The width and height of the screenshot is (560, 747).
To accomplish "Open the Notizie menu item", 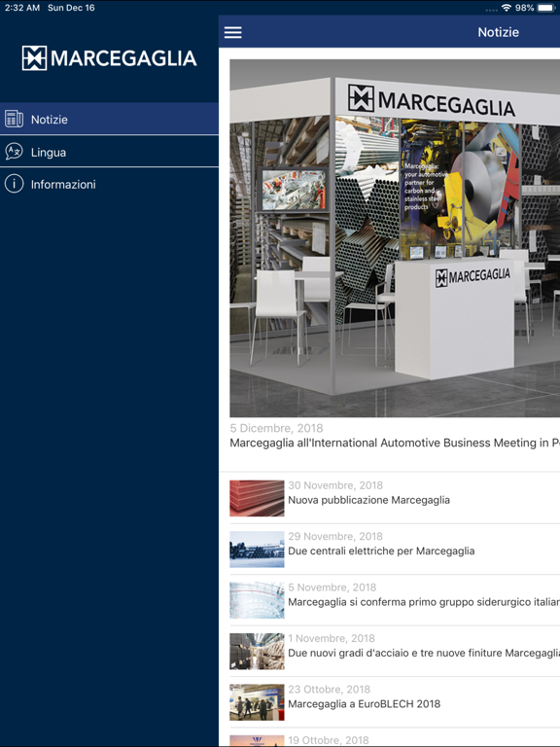I will (x=109, y=119).
